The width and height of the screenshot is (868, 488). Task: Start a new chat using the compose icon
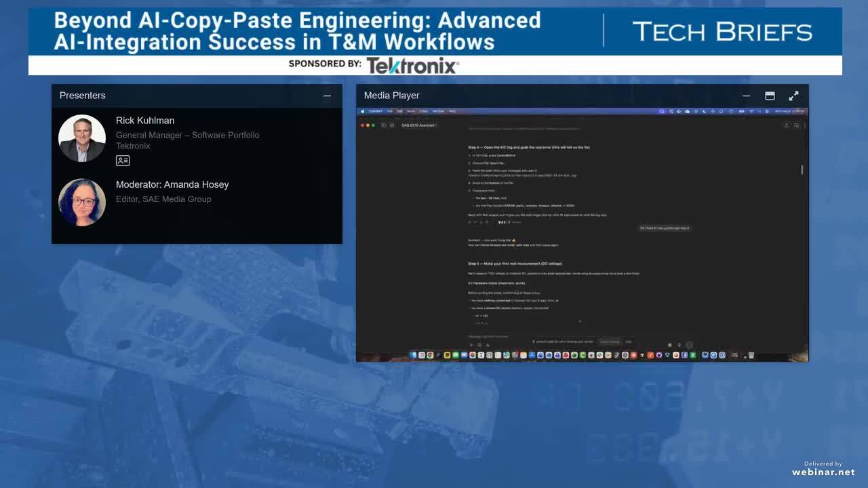click(x=392, y=126)
